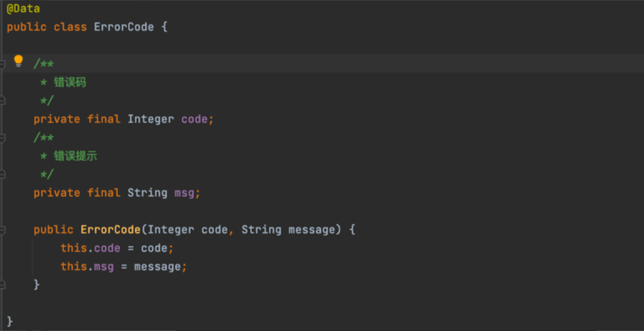Click the yellow lightbulb quick-fix icon

18,61
